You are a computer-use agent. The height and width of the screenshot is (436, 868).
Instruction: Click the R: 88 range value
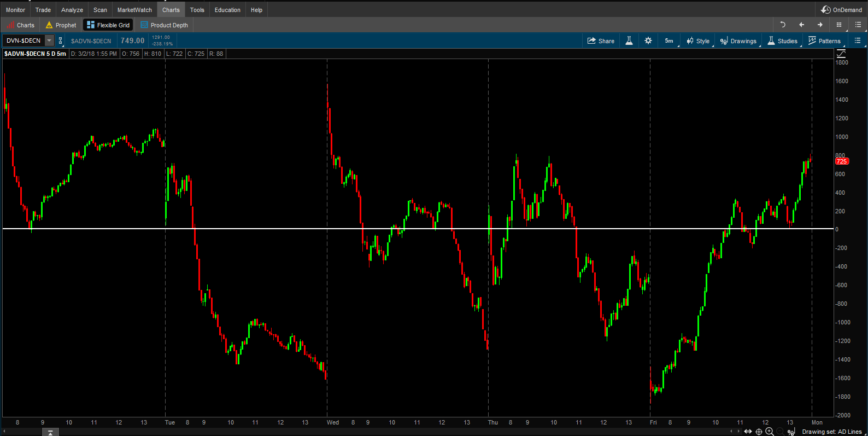point(216,54)
